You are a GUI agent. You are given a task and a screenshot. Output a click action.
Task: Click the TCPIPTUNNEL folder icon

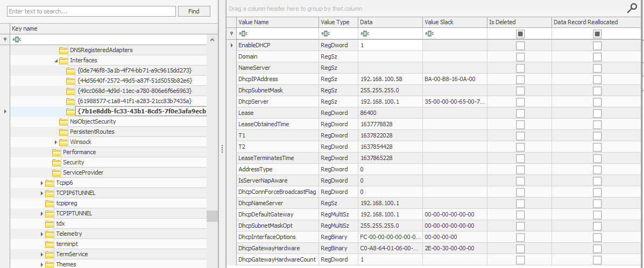click(49, 214)
